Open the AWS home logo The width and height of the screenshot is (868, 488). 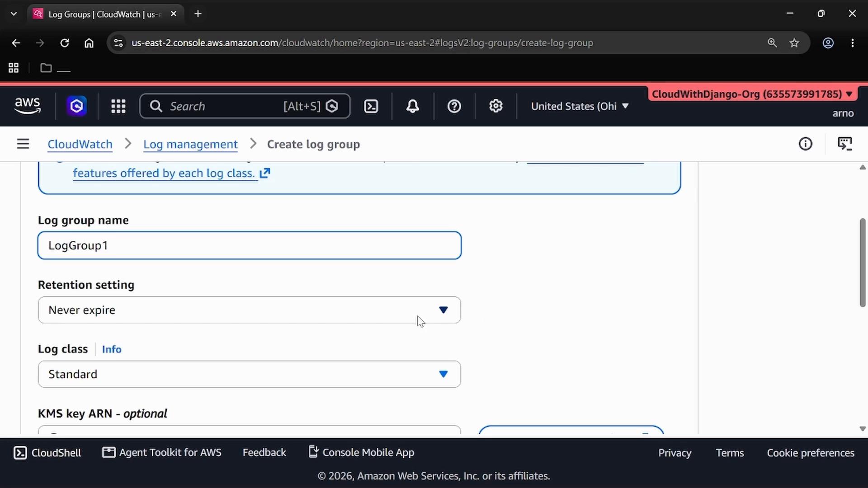point(28,106)
